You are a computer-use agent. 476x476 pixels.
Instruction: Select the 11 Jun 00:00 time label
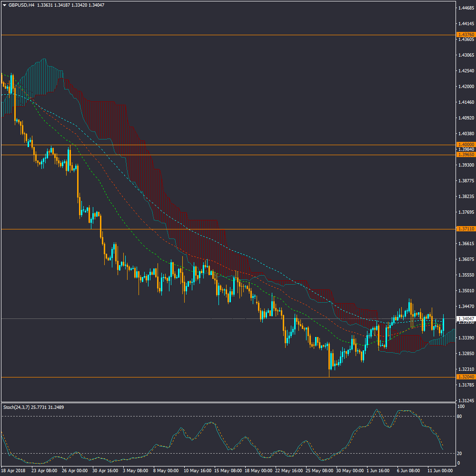point(440,470)
